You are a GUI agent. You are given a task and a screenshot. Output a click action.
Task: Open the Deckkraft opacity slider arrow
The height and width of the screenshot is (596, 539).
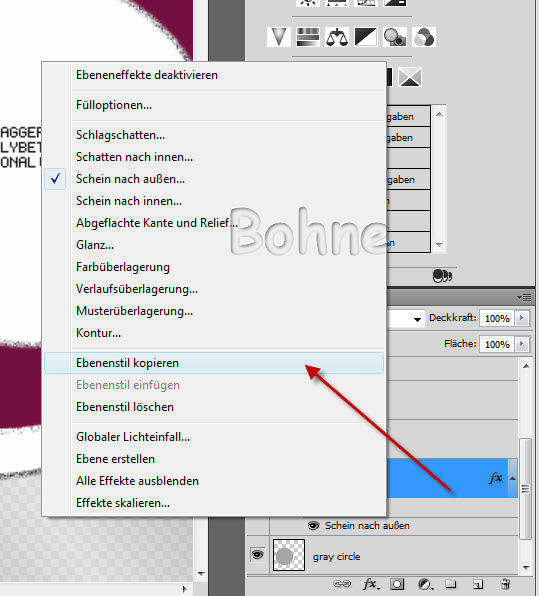[522, 318]
